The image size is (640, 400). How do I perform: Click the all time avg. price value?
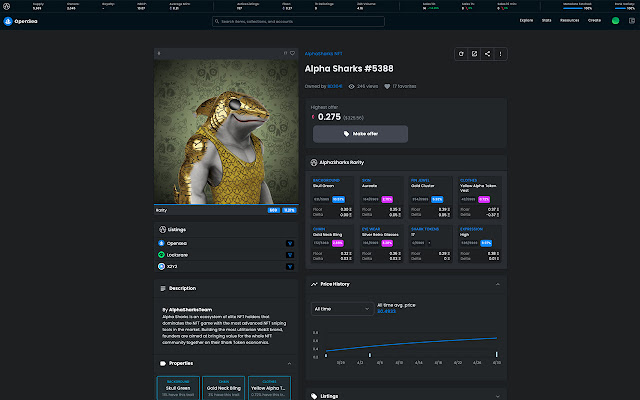tap(386, 311)
